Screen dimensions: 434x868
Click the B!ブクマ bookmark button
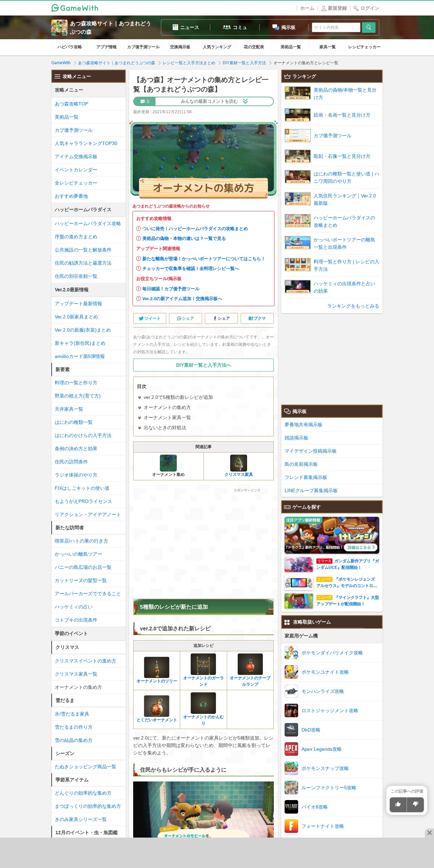[x=257, y=318]
